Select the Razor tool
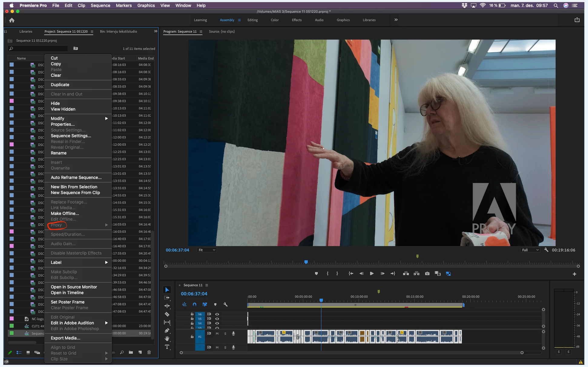588x367 pixels. pos(167,314)
